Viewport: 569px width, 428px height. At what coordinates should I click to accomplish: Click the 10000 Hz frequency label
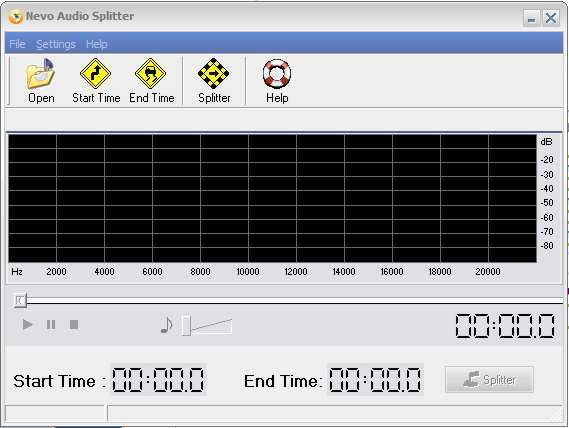coord(248,272)
